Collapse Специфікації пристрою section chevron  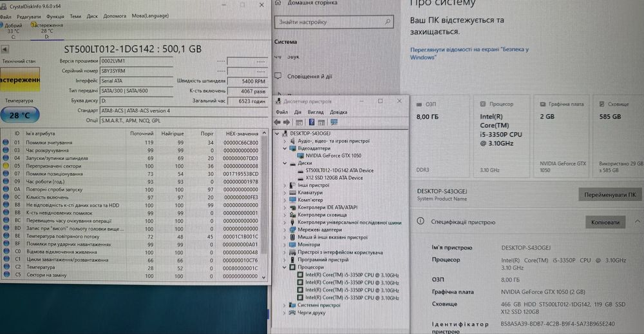(x=637, y=221)
